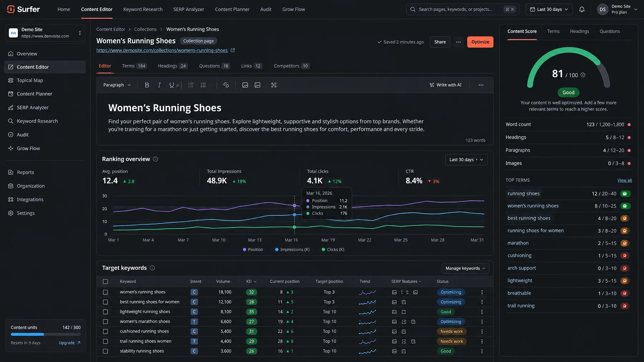Open SERP Analyzer in top navigation
The height and width of the screenshot is (362, 644).
click(x=189, y=9)
